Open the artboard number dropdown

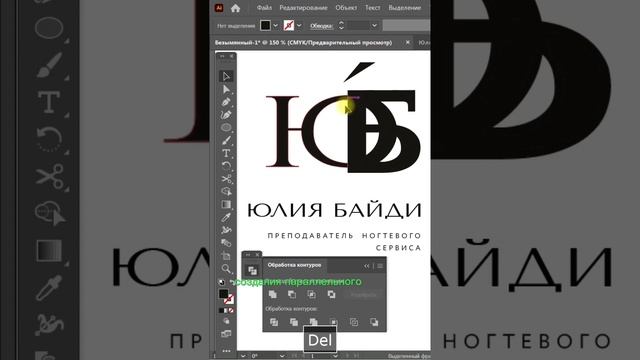335,356
